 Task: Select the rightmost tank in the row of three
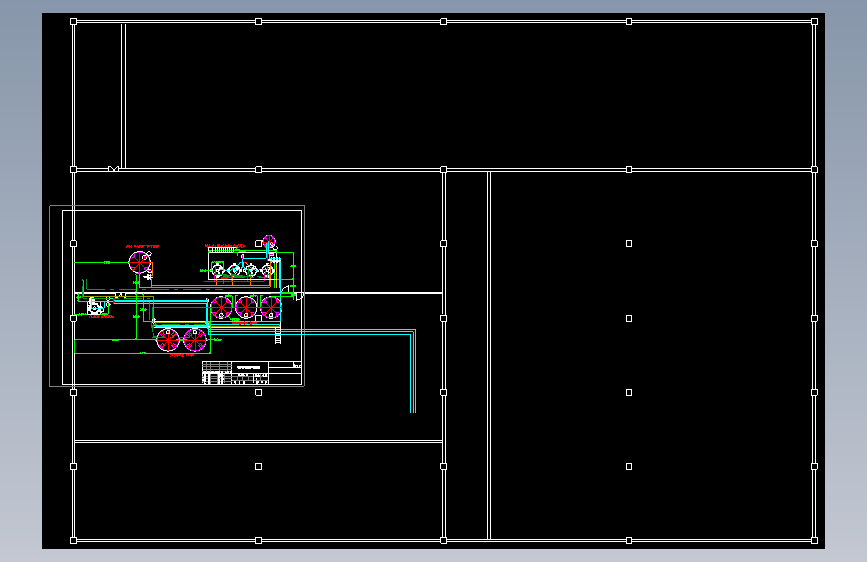(x=271, y=308)
